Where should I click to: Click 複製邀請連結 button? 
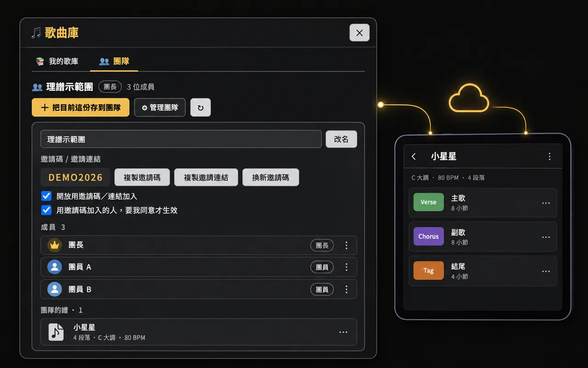pyautogui.click(x=206, y=178)
